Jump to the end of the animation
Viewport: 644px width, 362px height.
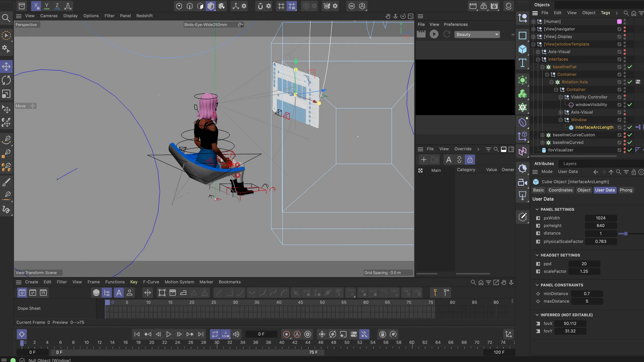pyautogui.click(x=201, y=334)
